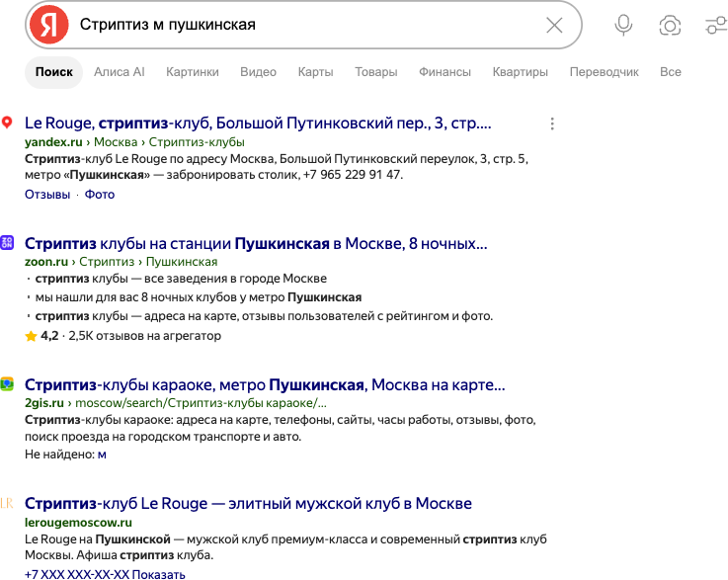Switch to the Переводчик tab
This screenshot has height=580, width=728.
[x=605, y=72]
